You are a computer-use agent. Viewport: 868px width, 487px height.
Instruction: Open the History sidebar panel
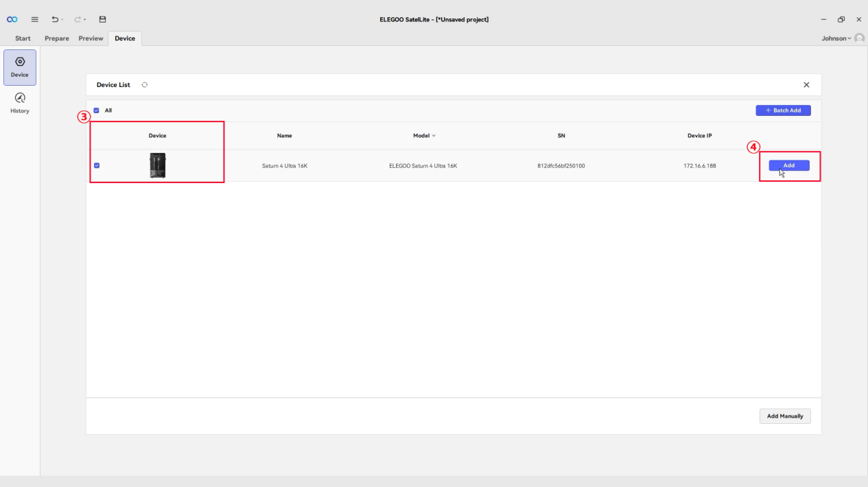[20, 103]
